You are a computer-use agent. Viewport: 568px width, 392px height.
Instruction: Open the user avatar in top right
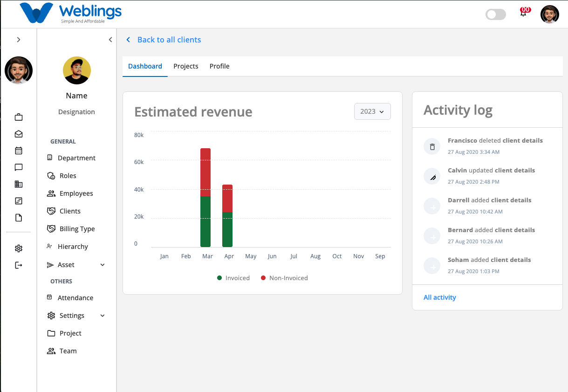tap(550, 14)
